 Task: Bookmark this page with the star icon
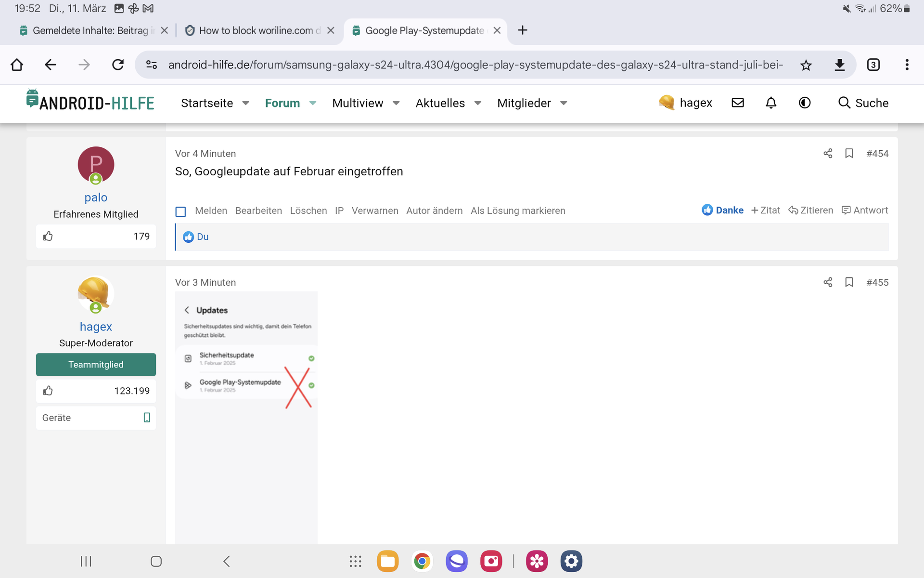[806, 65]
